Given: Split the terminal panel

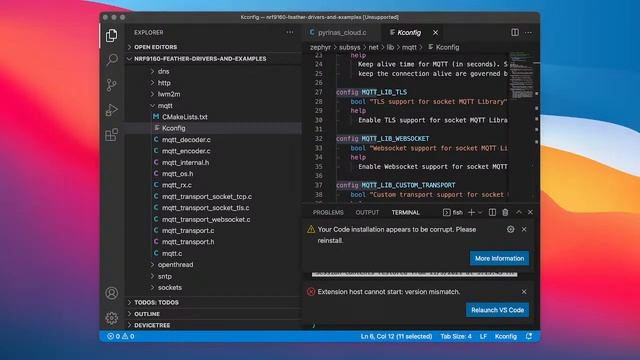Looking at the screenshot, I should (x=492, y=212).
